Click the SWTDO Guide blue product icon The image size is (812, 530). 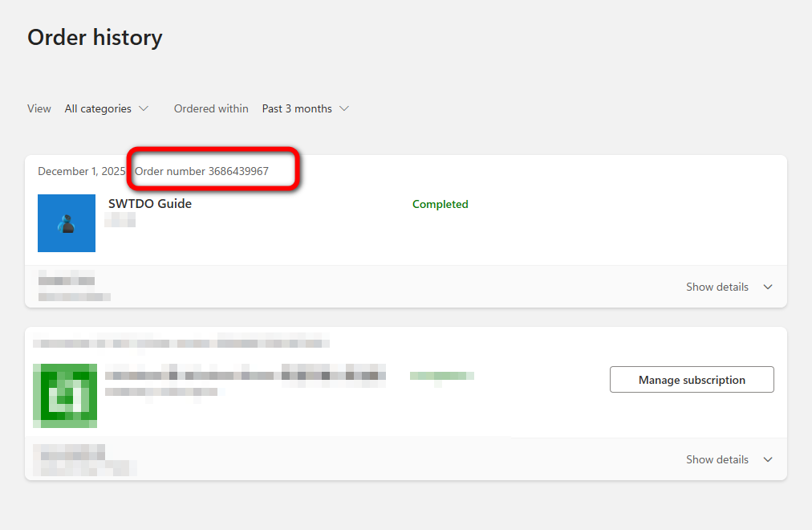[67, 223]
